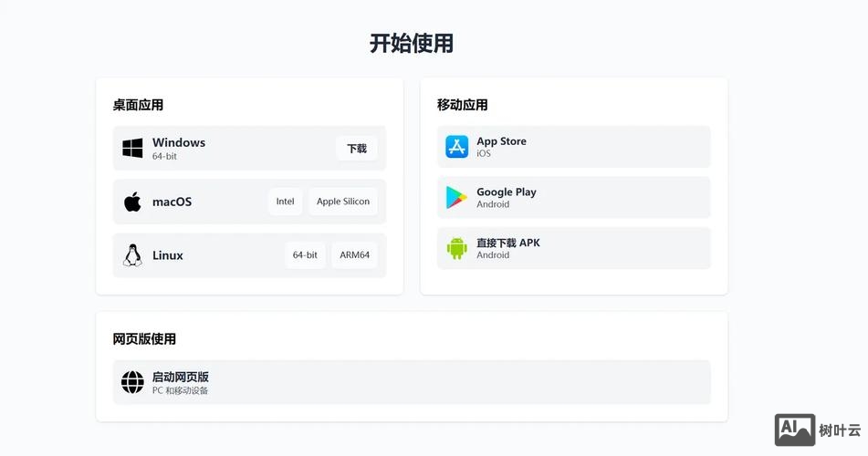Click the macOS label text
This screenshot has height=456, width=868.
(173, 202)
